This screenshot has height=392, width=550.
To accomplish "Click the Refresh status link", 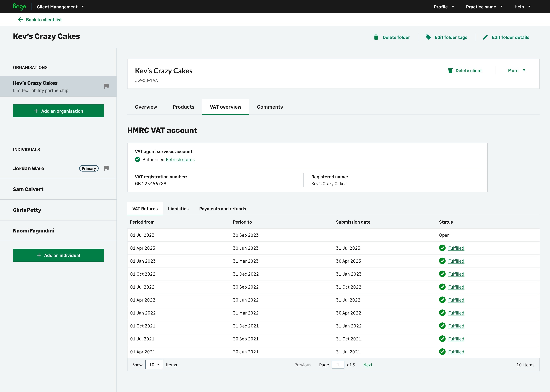I will point(180,160).
